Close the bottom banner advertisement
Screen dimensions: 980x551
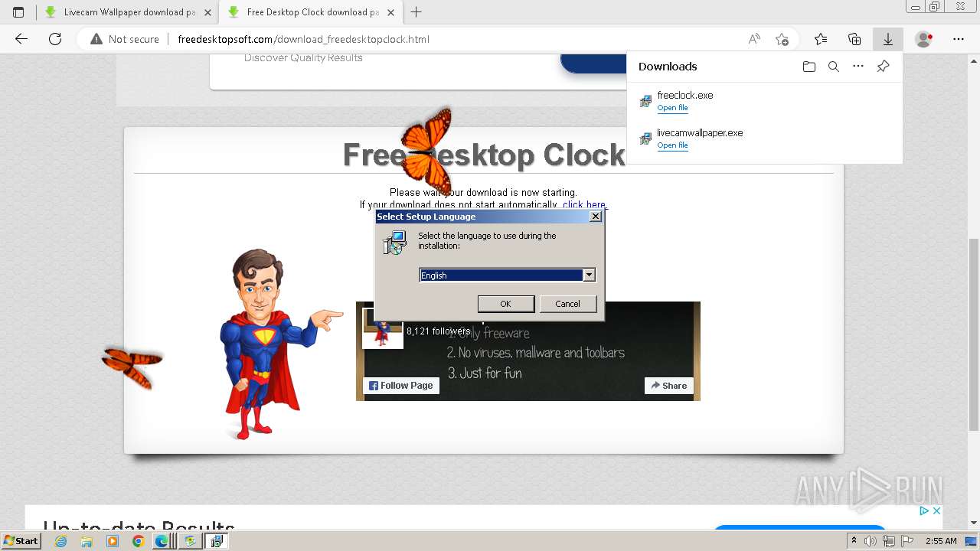point(936,511)
